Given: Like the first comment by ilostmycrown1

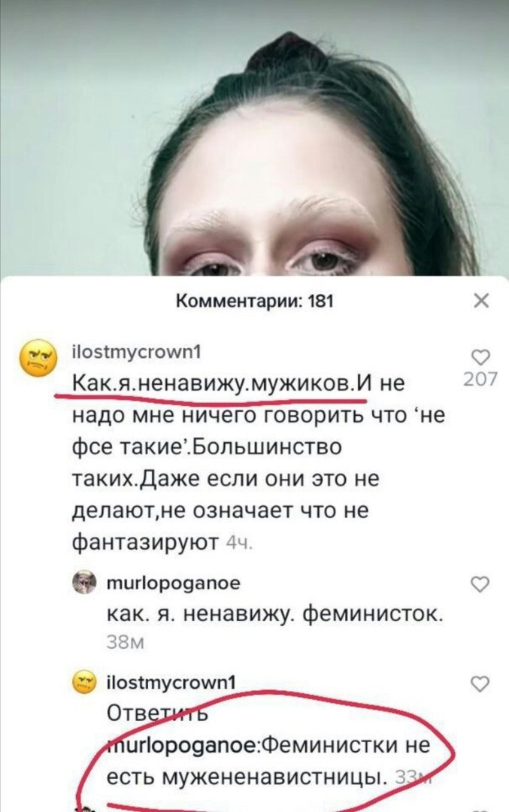Looking at the screenshot, I should tap(481, 357).
